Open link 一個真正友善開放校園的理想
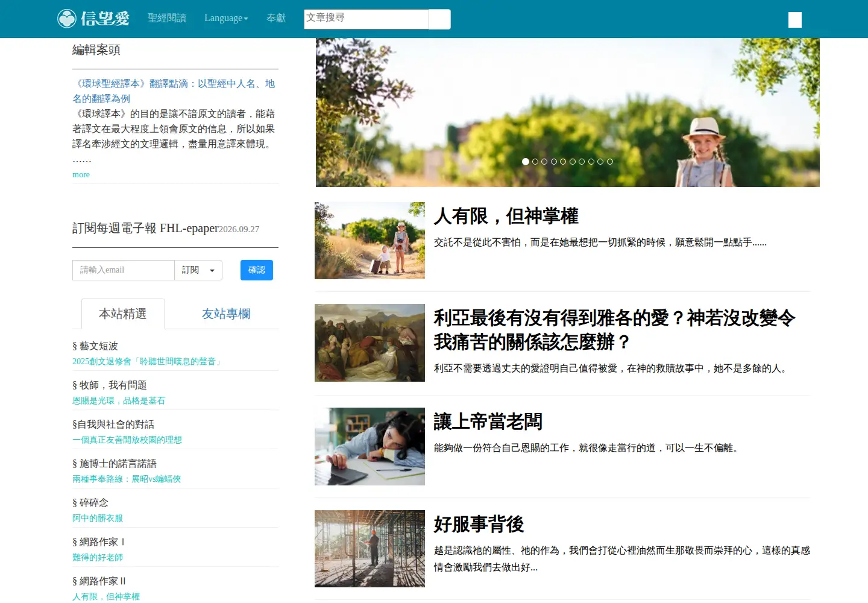The width and height of the screenshot is (868, 603). 127,440
